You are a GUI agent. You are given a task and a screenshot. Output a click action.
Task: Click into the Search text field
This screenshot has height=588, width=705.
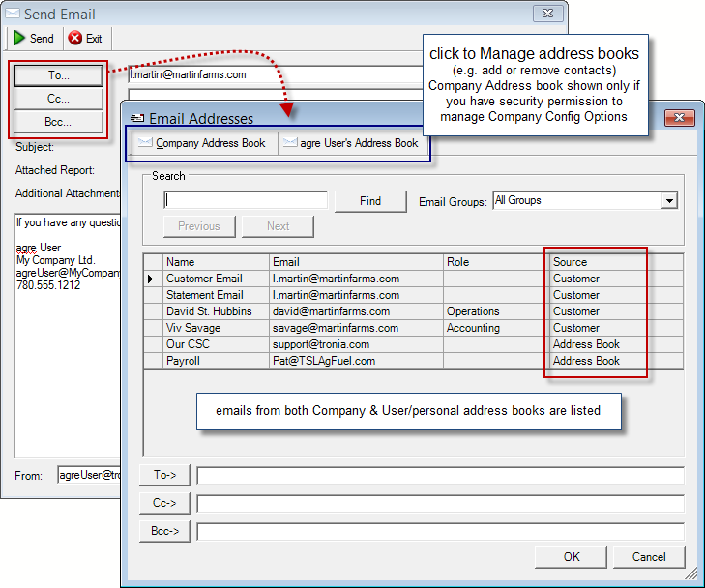click(246, 200)
